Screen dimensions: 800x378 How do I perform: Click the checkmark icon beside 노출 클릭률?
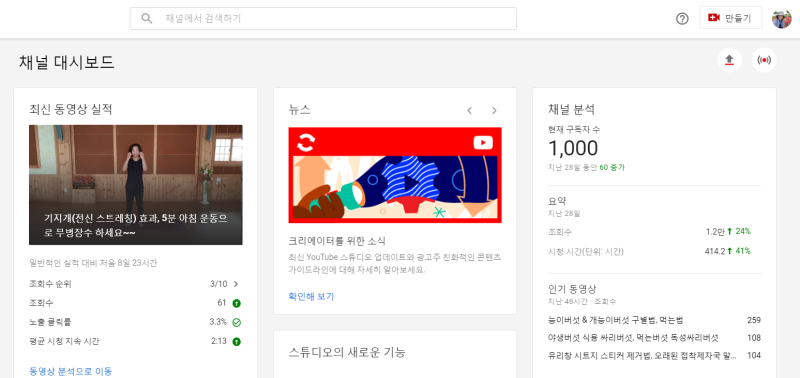click(236, 322)
